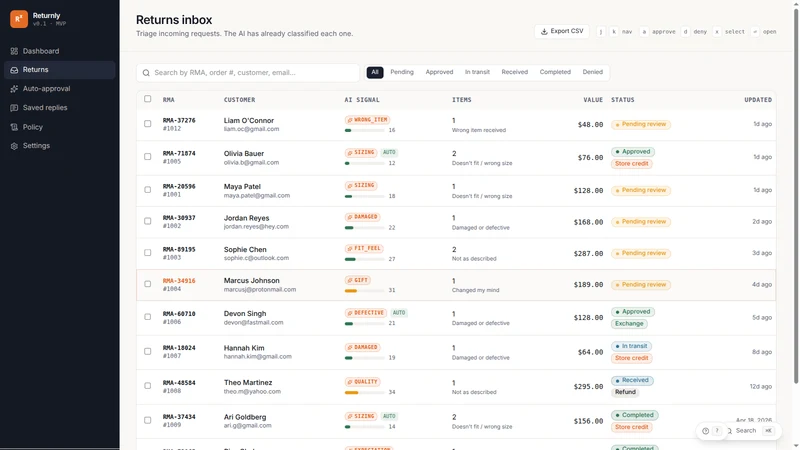Viewport: 800px width, 450px height.
Task: Check the RMA-34916 row checkbox
Action: pyautogui.click(x=147, y=284)
